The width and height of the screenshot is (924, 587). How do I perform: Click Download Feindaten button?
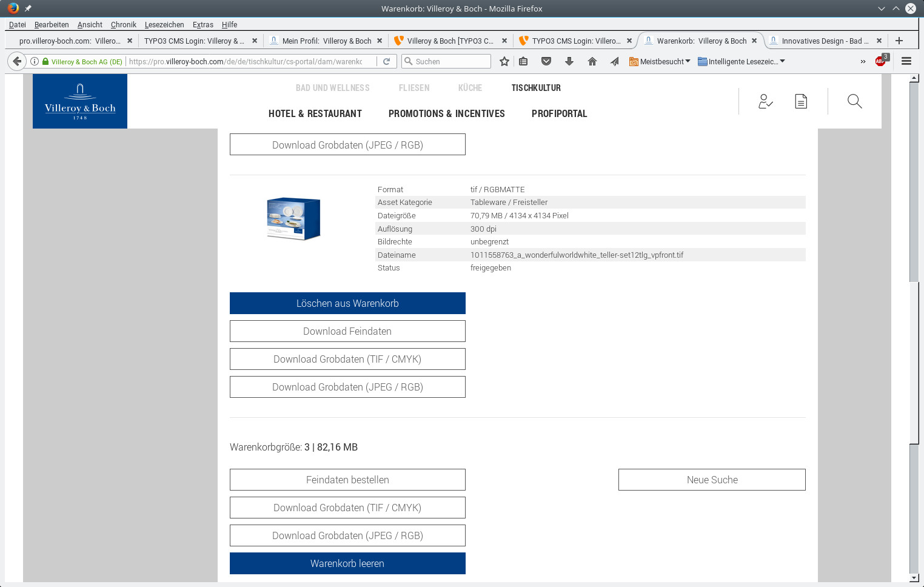pyautogui.click(x=347, y=331)
